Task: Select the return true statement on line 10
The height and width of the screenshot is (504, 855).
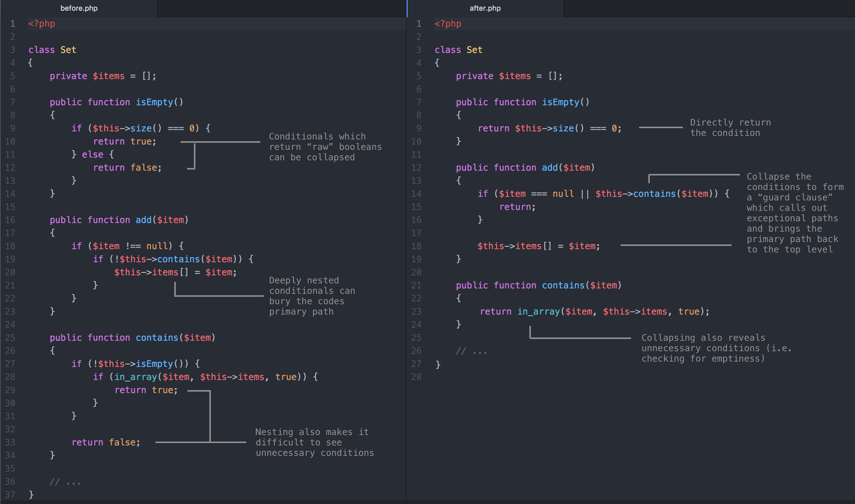Action: coord(124,141)
